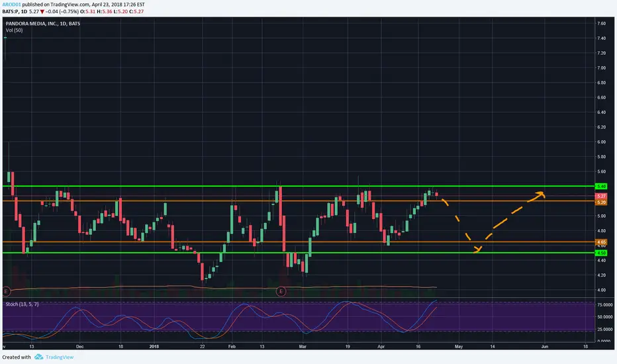The height and width of the screenshot is (364, 617).
Task: Click the 4.00 price axis label
Action: pyautogui.click(x=601, y=290)
